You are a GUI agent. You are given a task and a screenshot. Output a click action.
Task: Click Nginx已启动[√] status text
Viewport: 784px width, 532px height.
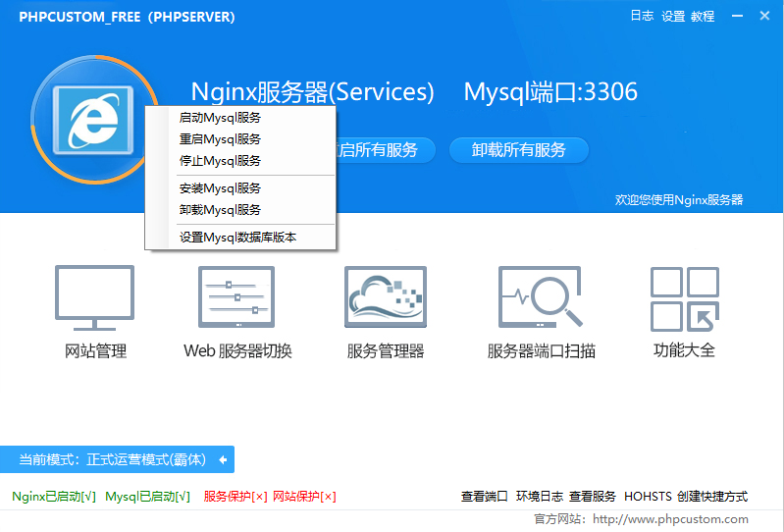(x=54, y=497)
